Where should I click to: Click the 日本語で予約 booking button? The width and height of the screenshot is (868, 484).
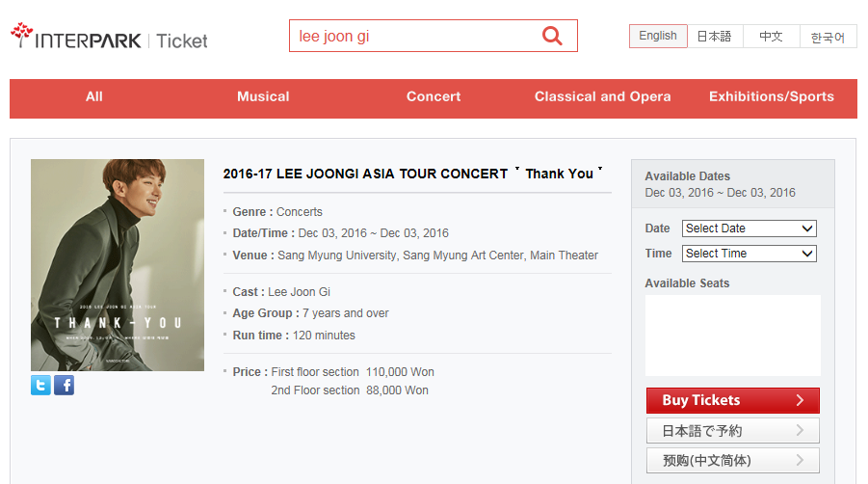pyautogui.click(x=732, y=431)
